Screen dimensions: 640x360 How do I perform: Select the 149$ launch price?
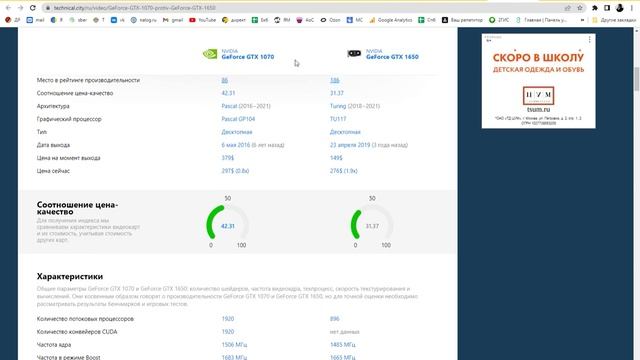336,158
